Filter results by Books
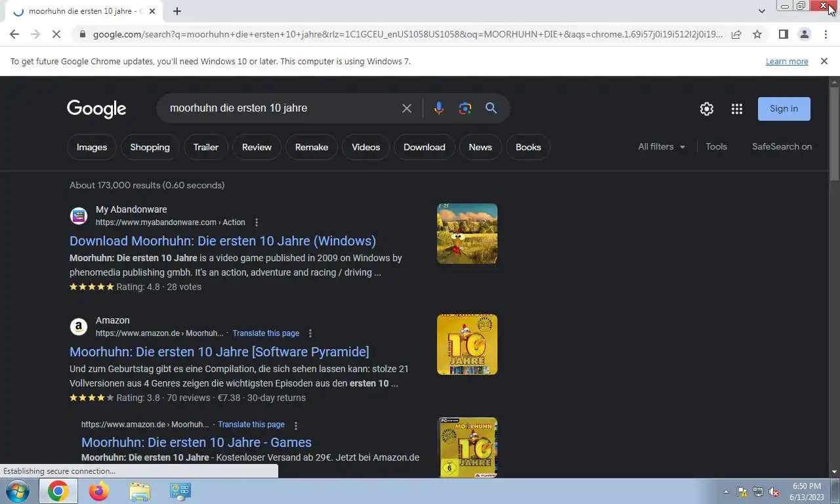840x504 pixels. (528, 147)
